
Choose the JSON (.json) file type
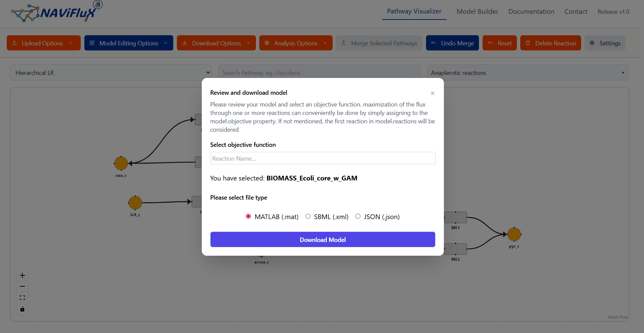pyautogui.click(x=358, y=216)
